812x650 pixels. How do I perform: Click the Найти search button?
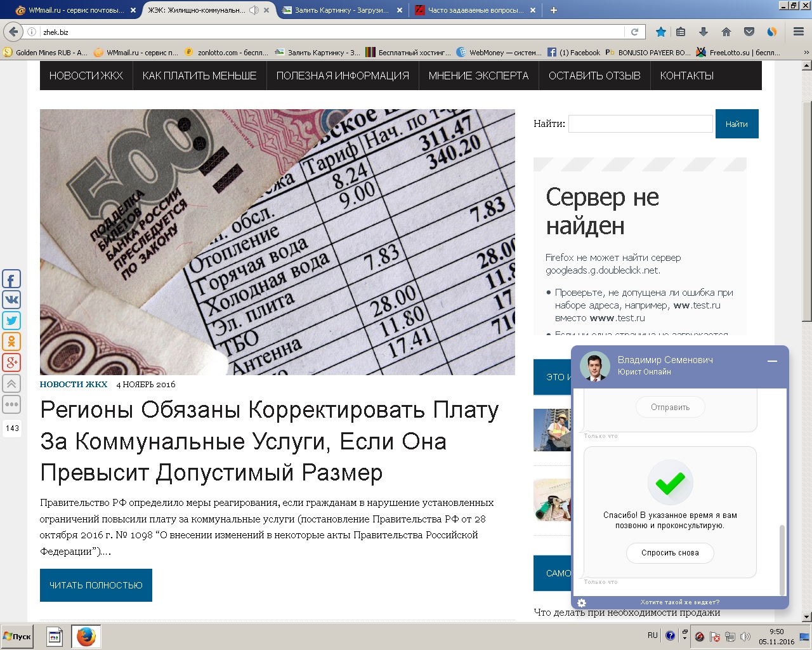[x=737, y=124]
